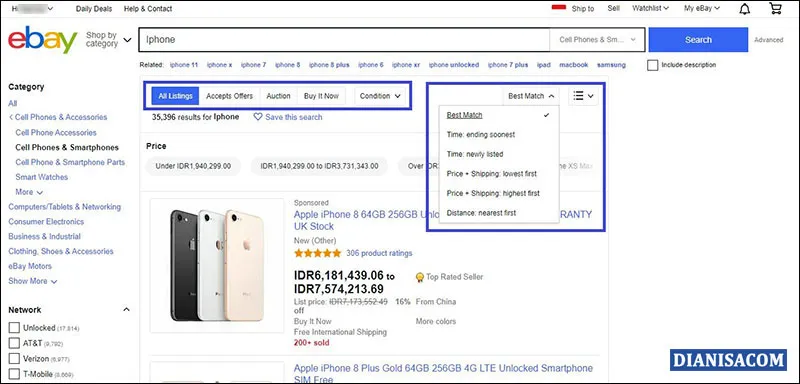Click the blue Search button
Image resolution: width=800 pixels, height=384 pixels.
click(698, 40)
